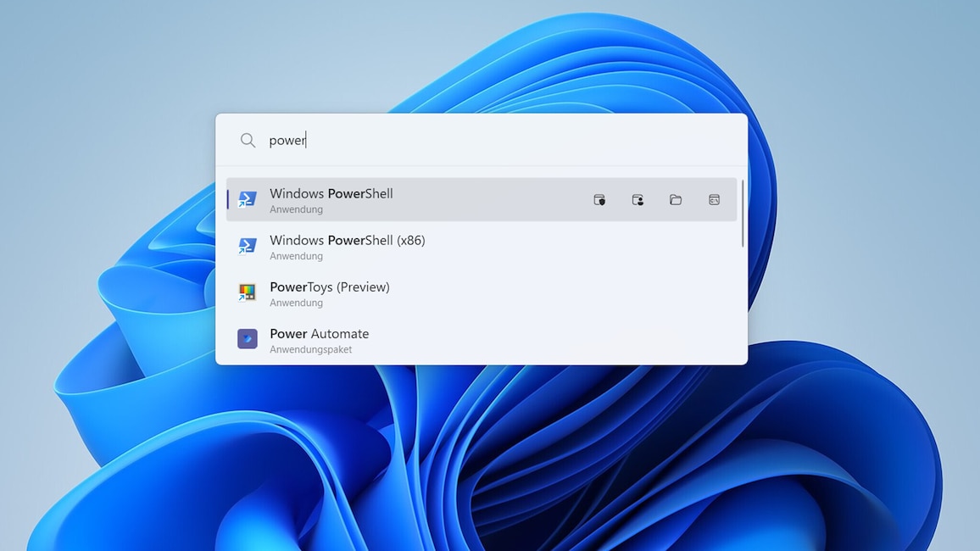980x551 pixels.
Task: Open containing folder of Windows PowerShell
Action: click(x=676, y=200)
